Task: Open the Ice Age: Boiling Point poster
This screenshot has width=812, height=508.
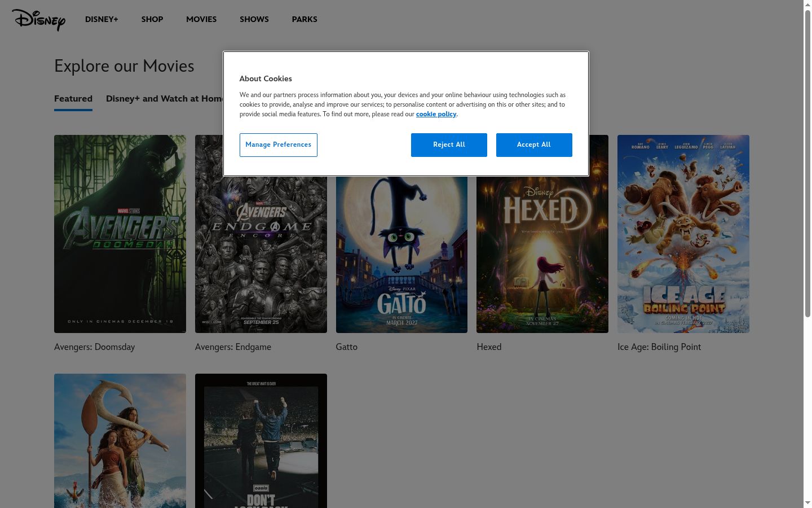Action: [683, 234]
